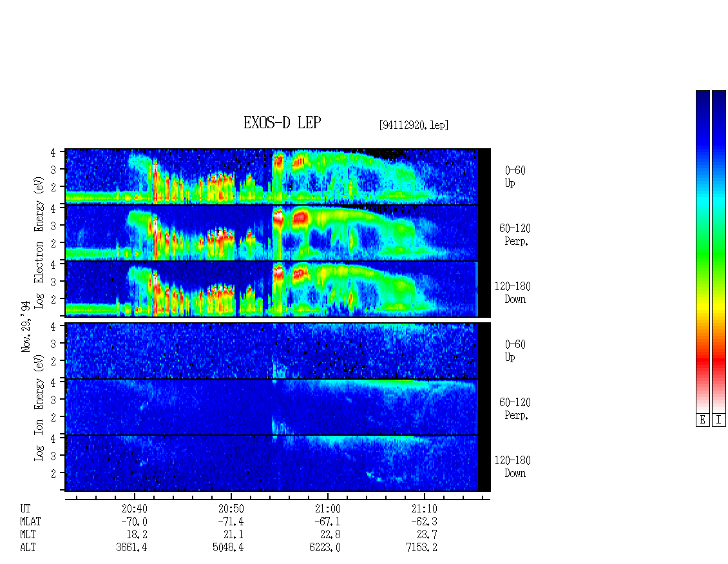Click the boxed I label under the colorbar
728x564 pixels.
click(x=719, y=420)
